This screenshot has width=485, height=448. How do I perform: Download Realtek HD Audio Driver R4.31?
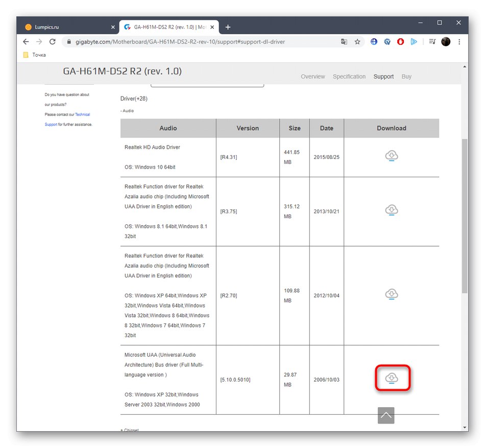click(391, 156)
